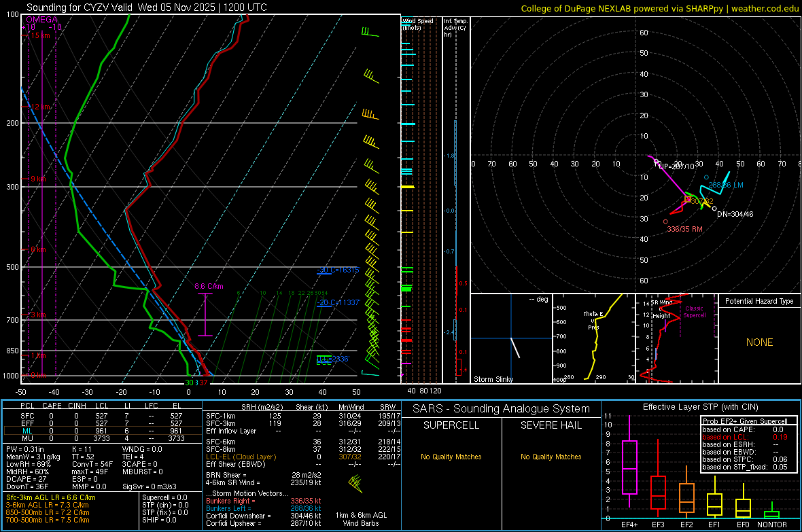The image size is (802, 532).
Task: Click the 'MBURST = 0' value
Action: [142, 472]
